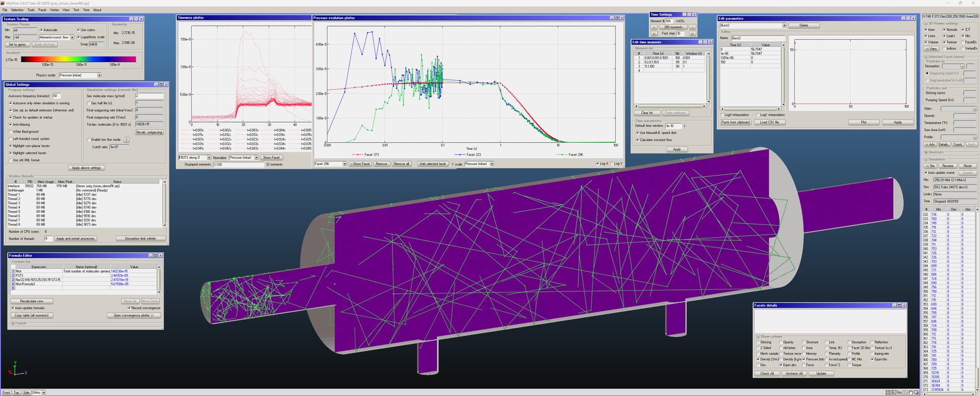This screenshot has width=980, height=396.
Task: Click Set to geom. button
Action: [x=17, y=44]
